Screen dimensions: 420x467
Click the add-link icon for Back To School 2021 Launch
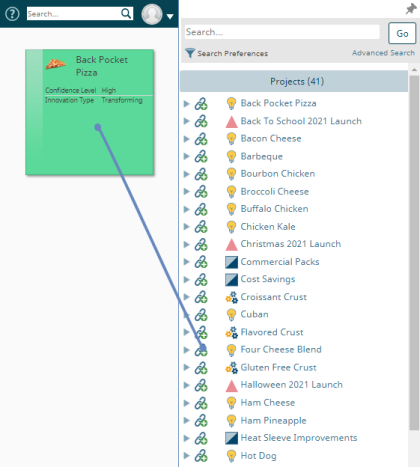tap(201, 121)
